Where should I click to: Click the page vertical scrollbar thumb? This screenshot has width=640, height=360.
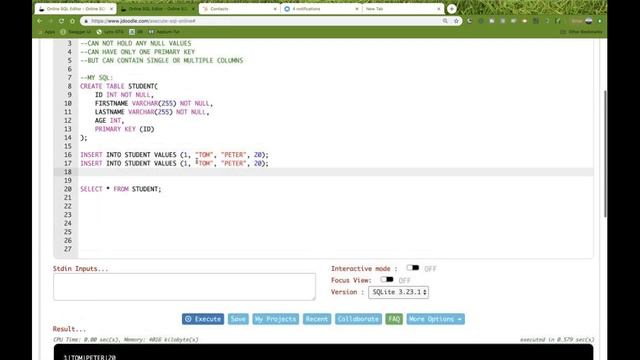coord(605,154)
